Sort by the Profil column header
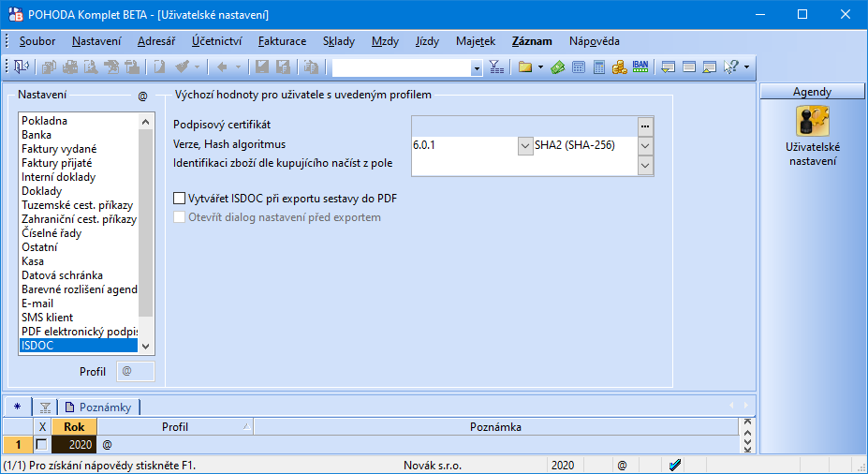The width and height of the screenshot is (868, 474). point(175,426)
